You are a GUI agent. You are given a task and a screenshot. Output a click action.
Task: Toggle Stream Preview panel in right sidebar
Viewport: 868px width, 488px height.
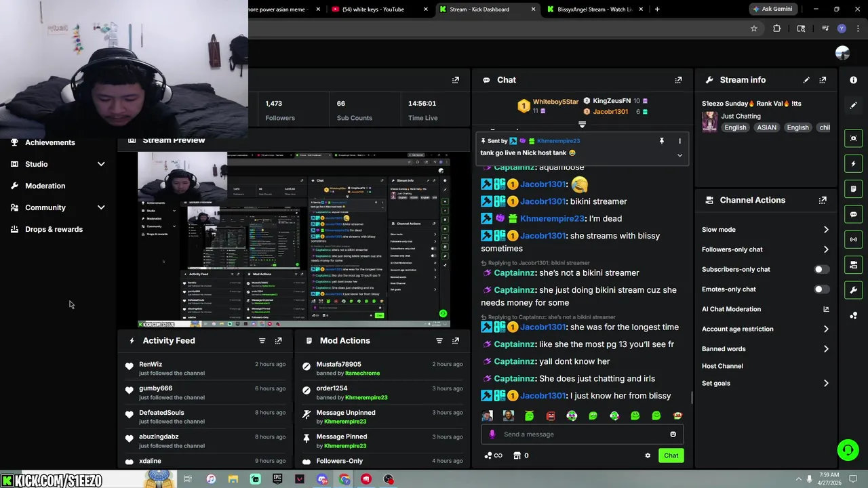853,138
